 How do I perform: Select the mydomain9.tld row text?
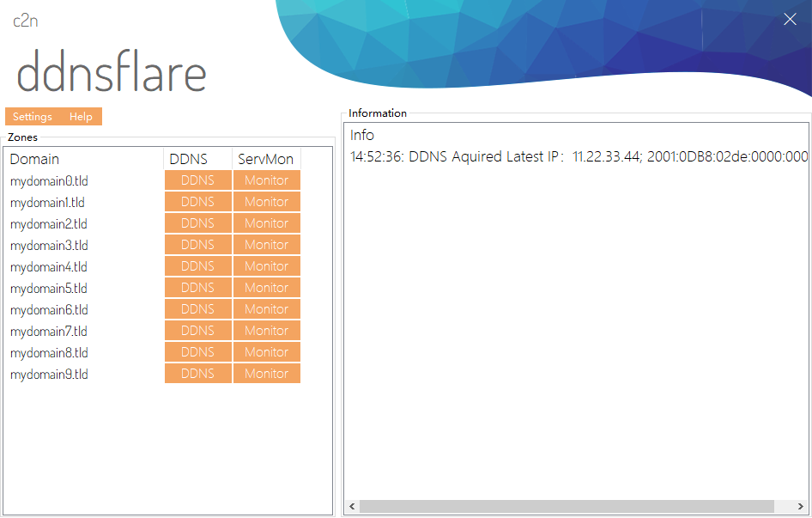pos(49,375)
